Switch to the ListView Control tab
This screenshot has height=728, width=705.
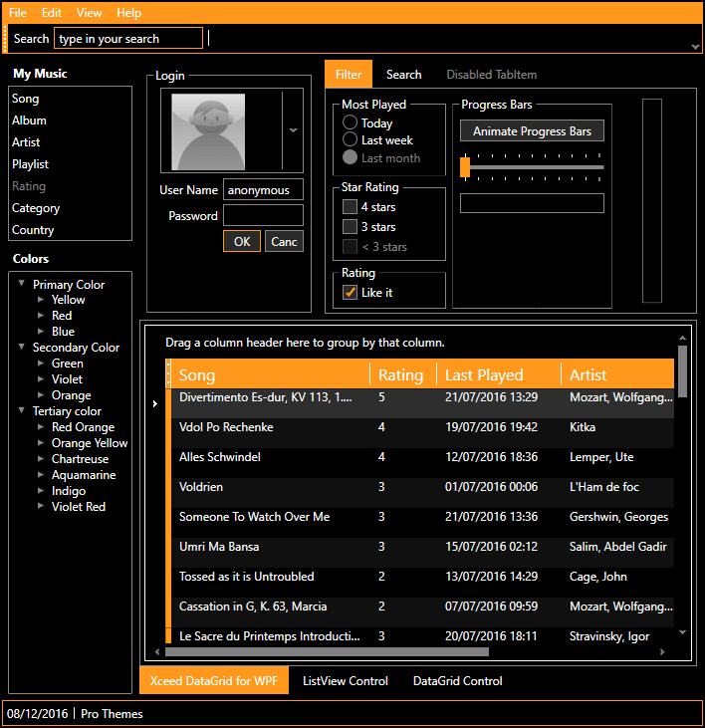click(x=346, y=681)
